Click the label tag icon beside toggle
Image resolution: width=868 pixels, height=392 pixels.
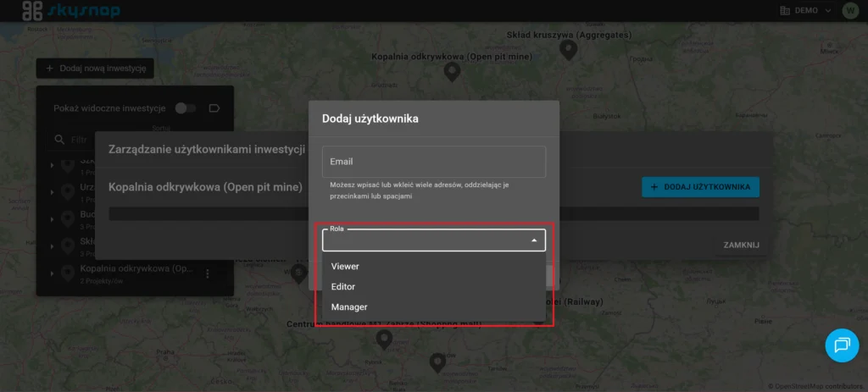coord(214,108)
